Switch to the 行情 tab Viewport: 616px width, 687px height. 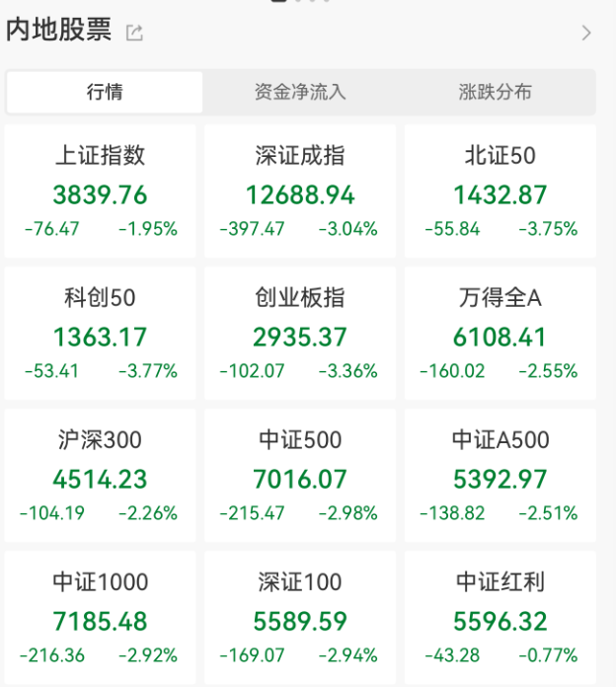pyautogui.click(x=105, y=92)
